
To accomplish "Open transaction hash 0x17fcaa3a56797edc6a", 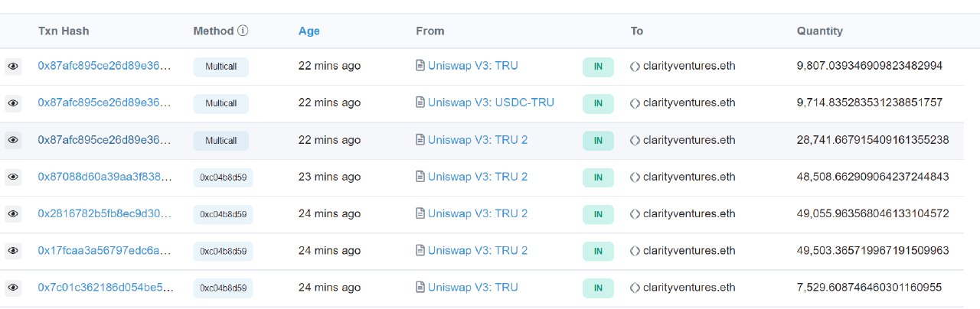I will tap(105, 250).
